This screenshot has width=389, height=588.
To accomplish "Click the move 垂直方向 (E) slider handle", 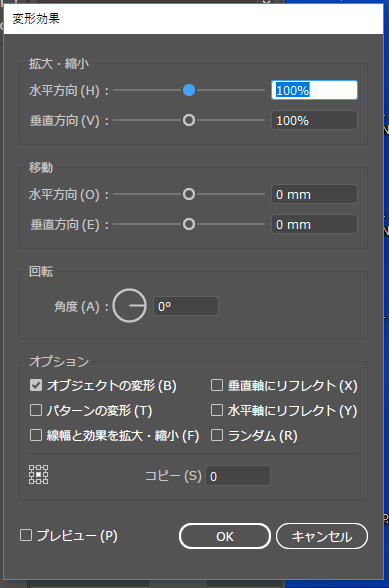I will (x=189, y=224).
